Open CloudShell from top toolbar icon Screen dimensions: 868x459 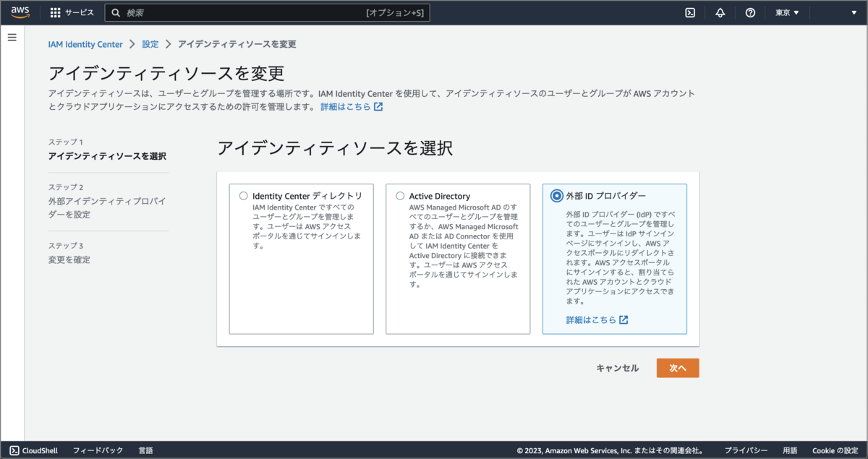pos(691,12)
